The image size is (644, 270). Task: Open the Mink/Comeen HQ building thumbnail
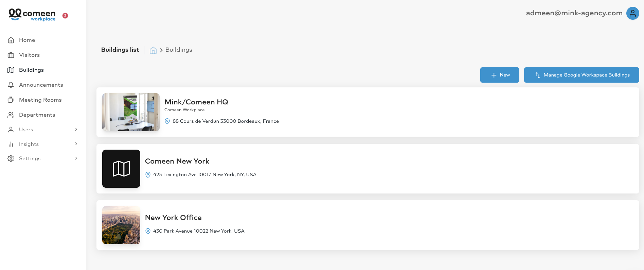coord(131,112)
